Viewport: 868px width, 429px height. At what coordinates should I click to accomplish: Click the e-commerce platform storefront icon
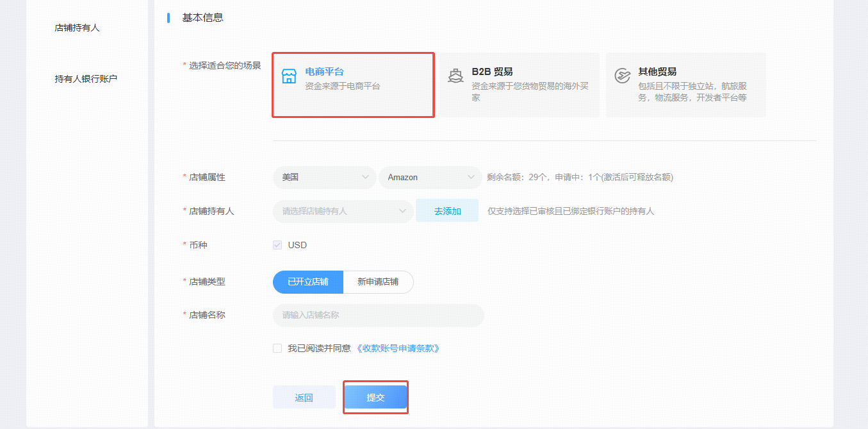tap(289, 76)
